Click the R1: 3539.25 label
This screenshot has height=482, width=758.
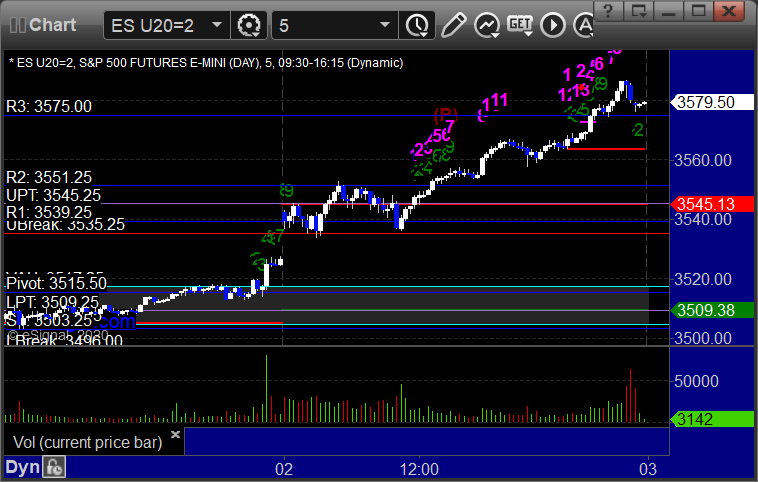49,212
